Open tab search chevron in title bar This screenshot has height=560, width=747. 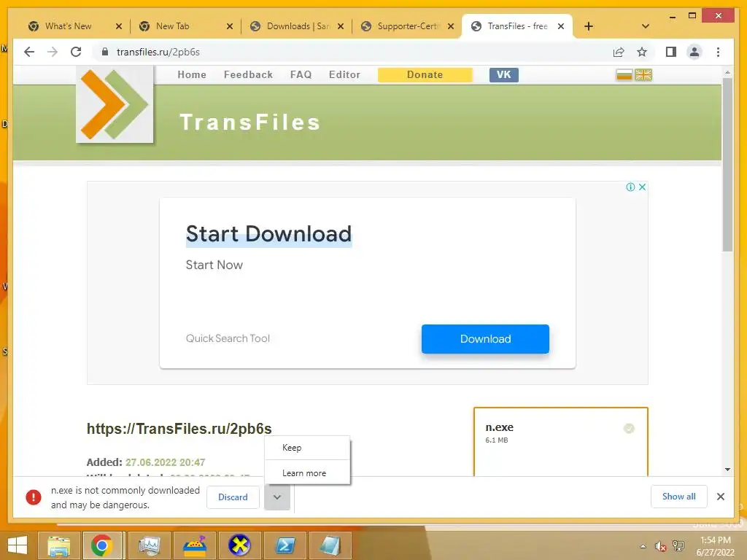click(x=646, y=26)
